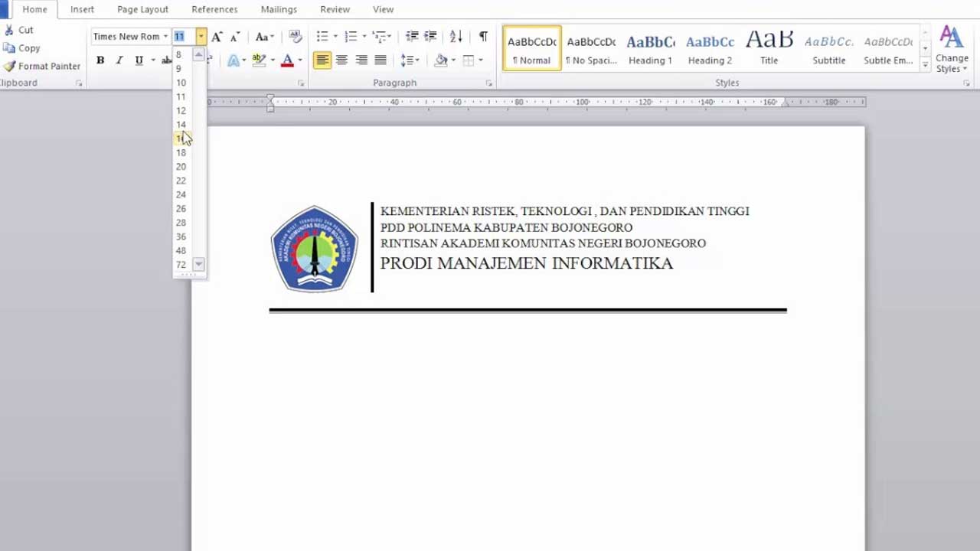Open the font name dropdown
This screenshot has height=551, width=980.
(x=165, y=37)
